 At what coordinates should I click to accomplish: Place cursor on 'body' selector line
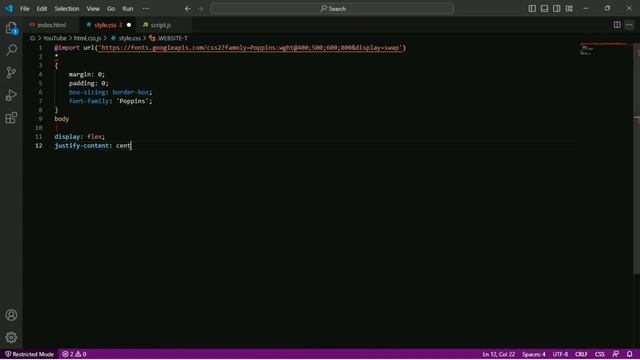click(62, 119)
